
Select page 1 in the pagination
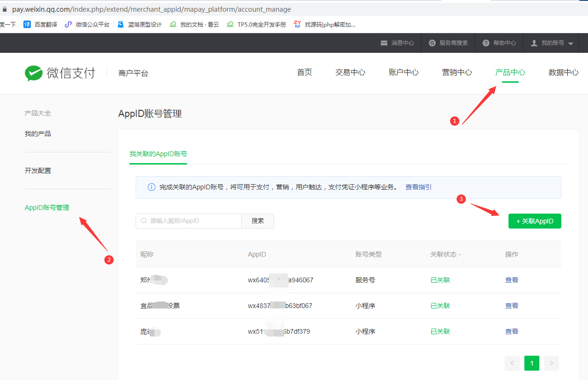click(532, 363)
